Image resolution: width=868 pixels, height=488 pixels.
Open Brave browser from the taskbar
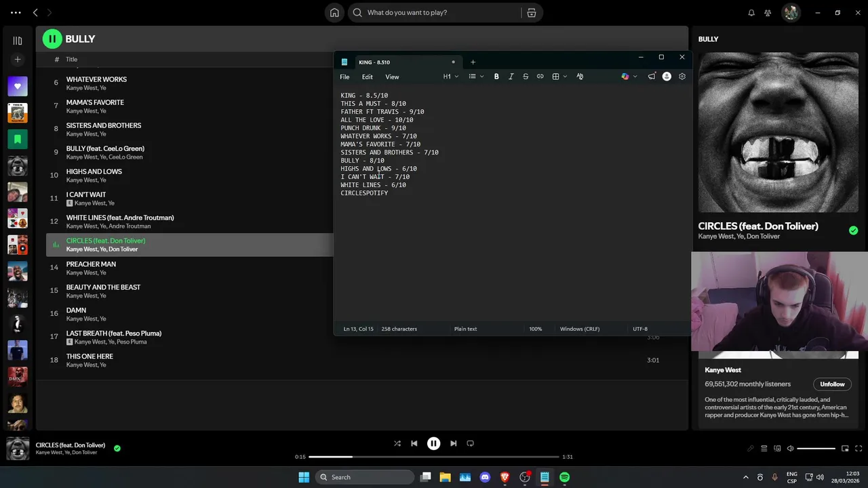pyautogui.click(x=505, y=477)
